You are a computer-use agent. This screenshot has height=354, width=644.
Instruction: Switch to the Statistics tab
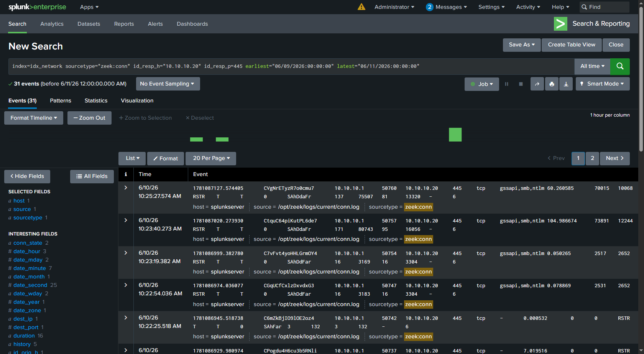[96, 100]
